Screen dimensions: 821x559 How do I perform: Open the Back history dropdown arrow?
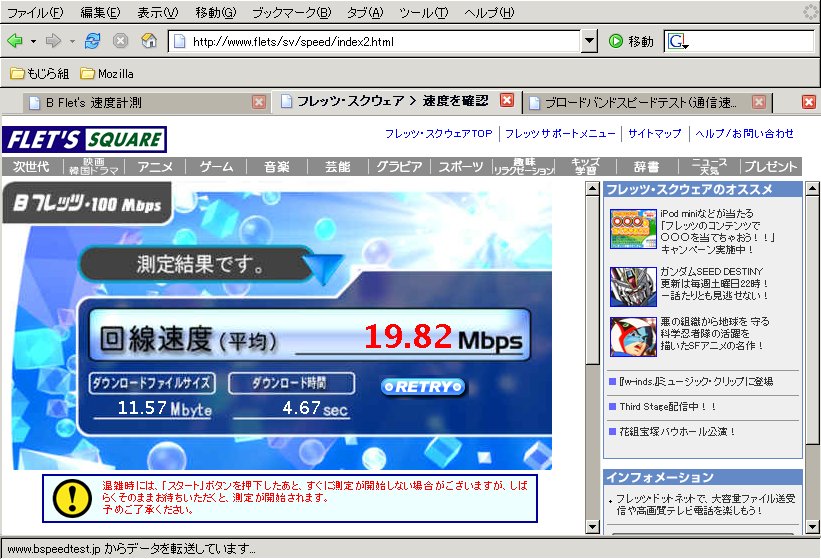(x=34, y=41)
